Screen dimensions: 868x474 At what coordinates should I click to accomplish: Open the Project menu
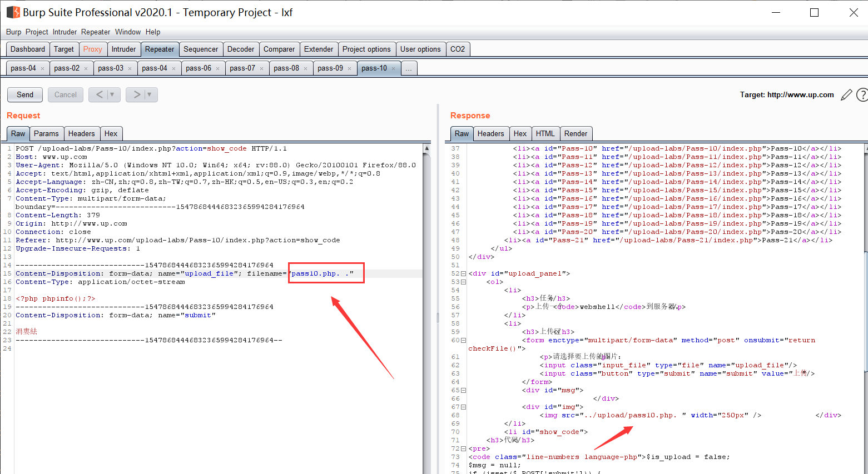click(37, 32)
